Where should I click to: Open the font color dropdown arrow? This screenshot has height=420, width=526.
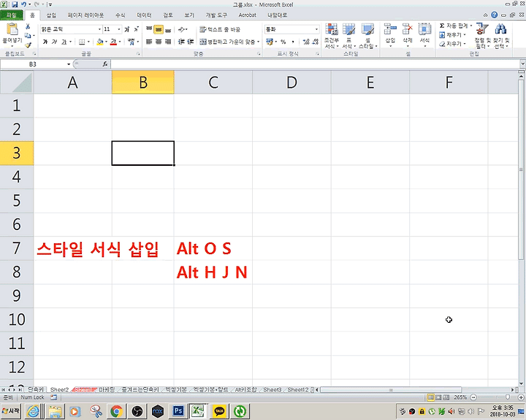120,42
